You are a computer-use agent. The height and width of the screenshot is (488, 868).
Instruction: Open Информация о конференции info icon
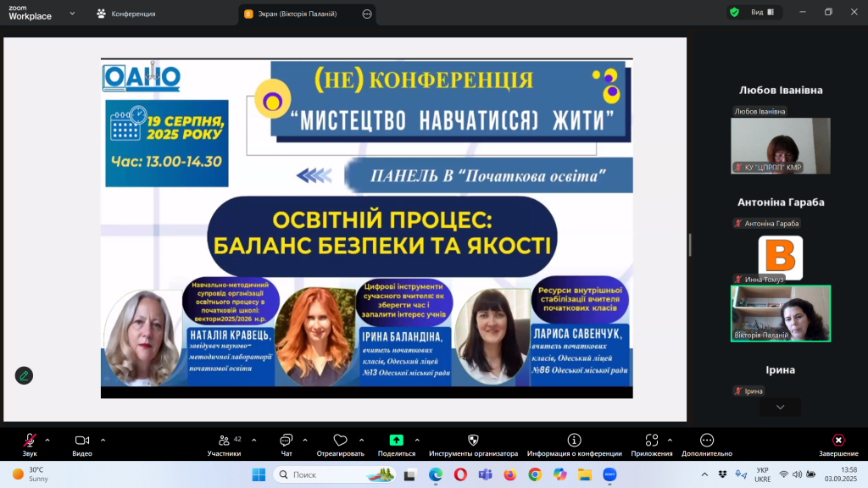point(574,441)
